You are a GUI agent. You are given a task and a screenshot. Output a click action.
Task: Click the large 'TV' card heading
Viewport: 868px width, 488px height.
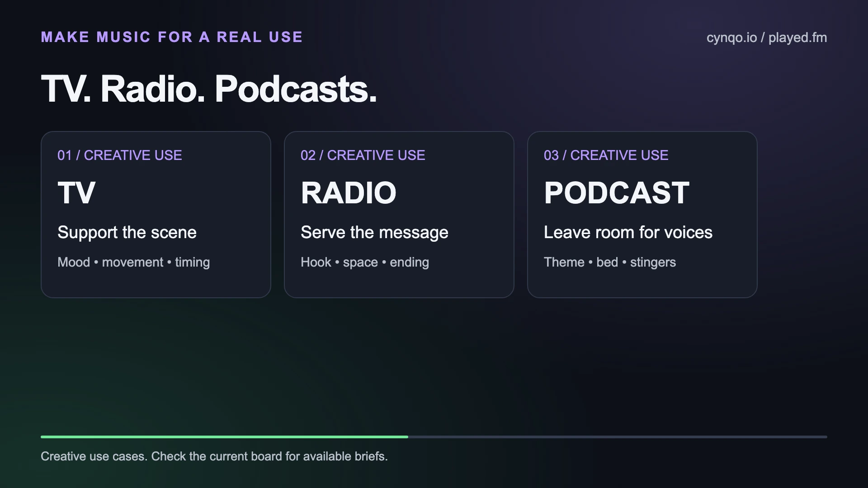point(76,193)
